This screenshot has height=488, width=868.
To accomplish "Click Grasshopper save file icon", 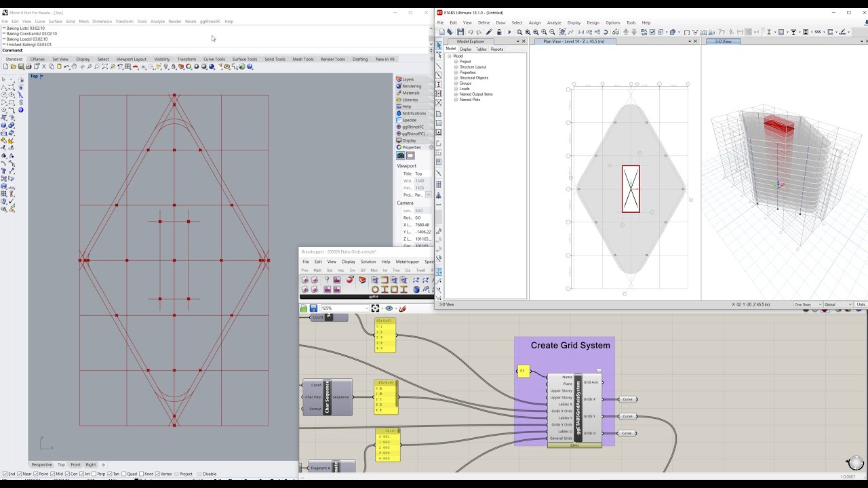I will pos(313,308).
